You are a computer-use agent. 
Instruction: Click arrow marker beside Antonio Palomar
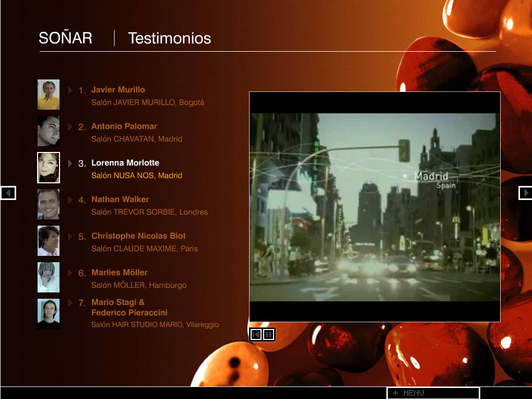(x=70, y=126)
